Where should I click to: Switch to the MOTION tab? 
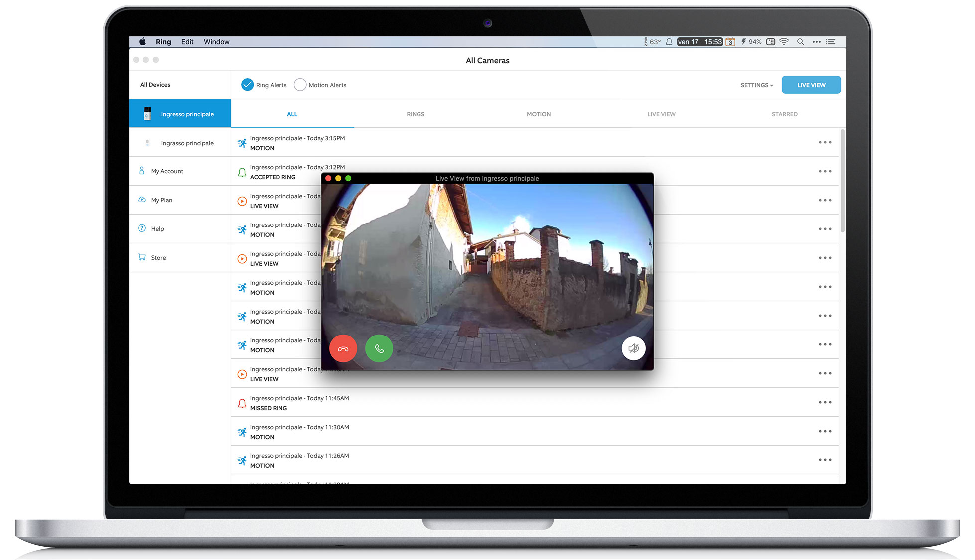(x=539, y=114)
